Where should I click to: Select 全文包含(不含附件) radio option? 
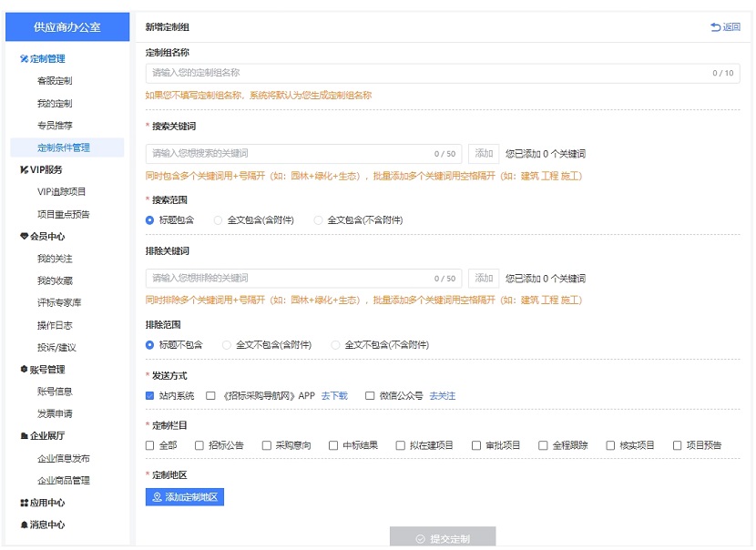pyautogui.click(x=318, y=220)
